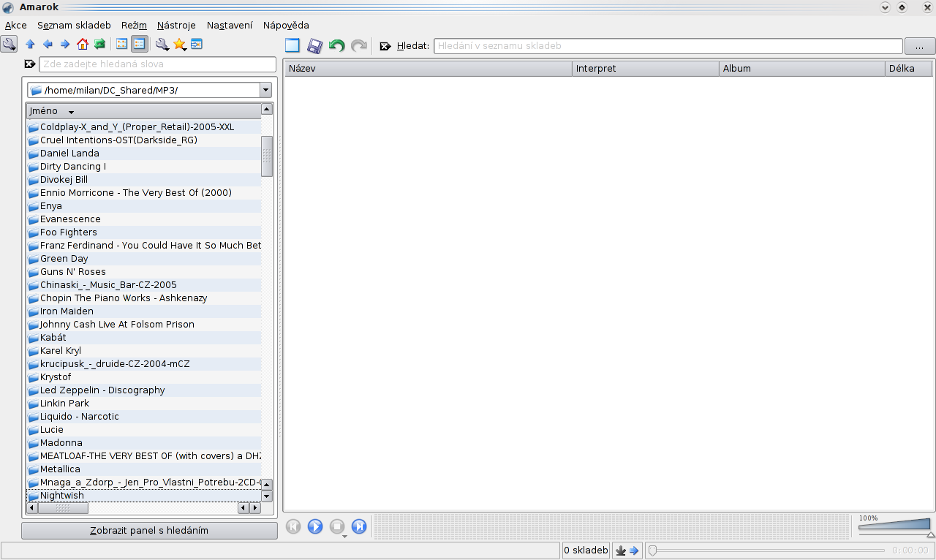Select the Foo Fighters folder
This screenshot has width=936, height=560.
(x=69, y=232)
